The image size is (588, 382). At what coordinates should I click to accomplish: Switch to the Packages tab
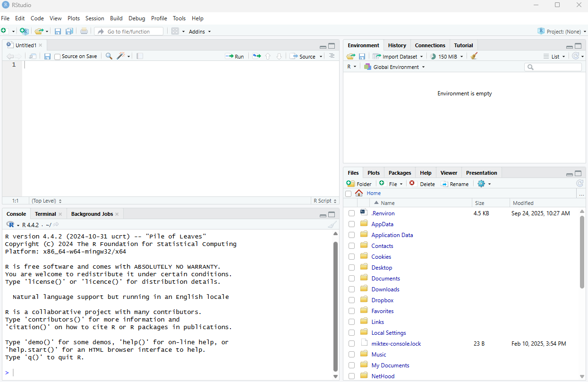point(400,173)
